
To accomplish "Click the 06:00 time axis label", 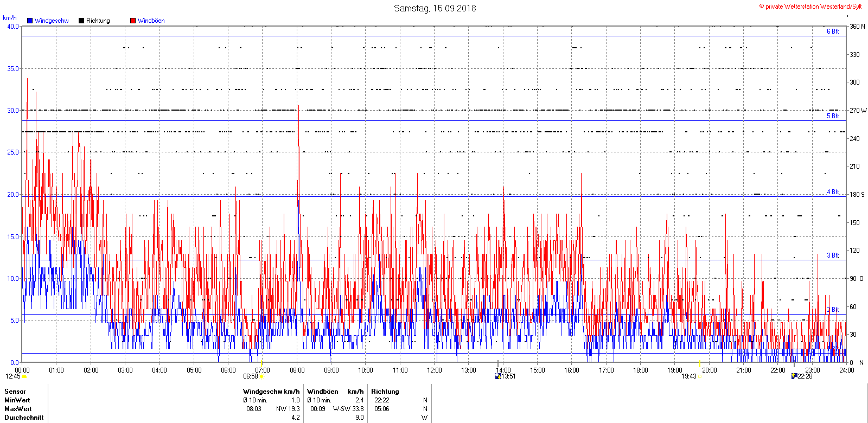I will click(x=228, y=370).
